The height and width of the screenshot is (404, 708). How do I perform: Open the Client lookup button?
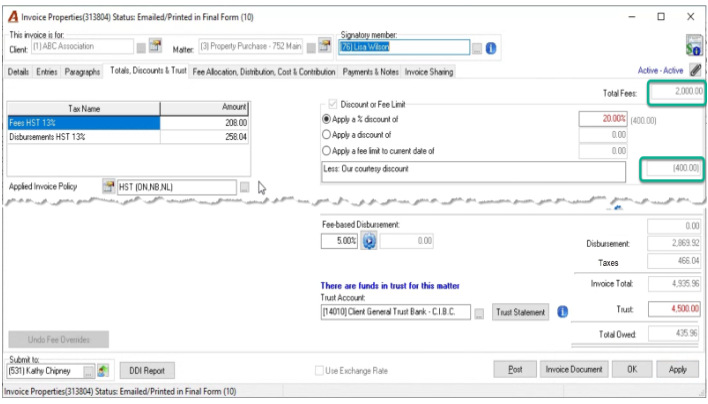[141, 48]
